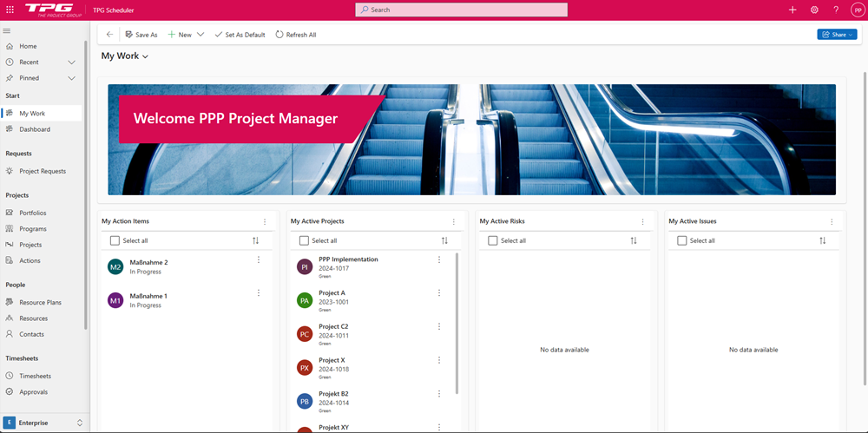This screenshot has height=433, width=868.
Task: Click the Search input field
Action: [x=461, y=10]
